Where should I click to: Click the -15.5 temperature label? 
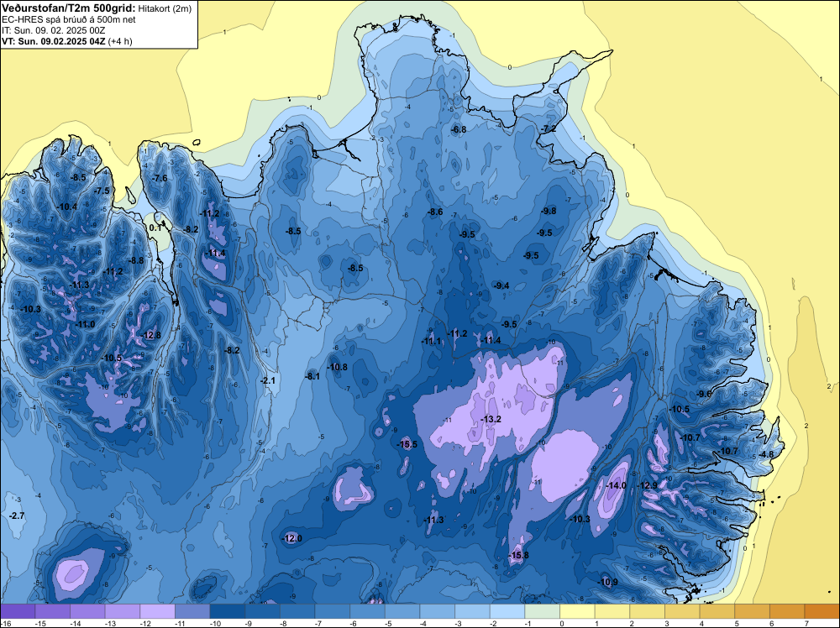click(x=407, y=444)
